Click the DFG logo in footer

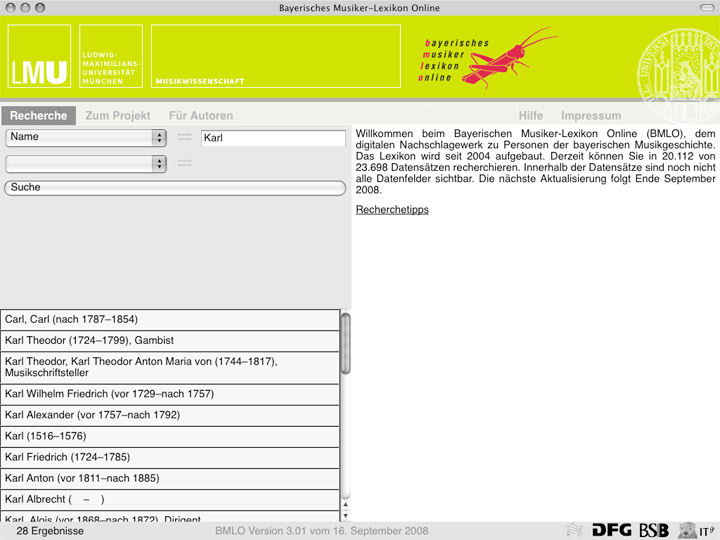611,530
